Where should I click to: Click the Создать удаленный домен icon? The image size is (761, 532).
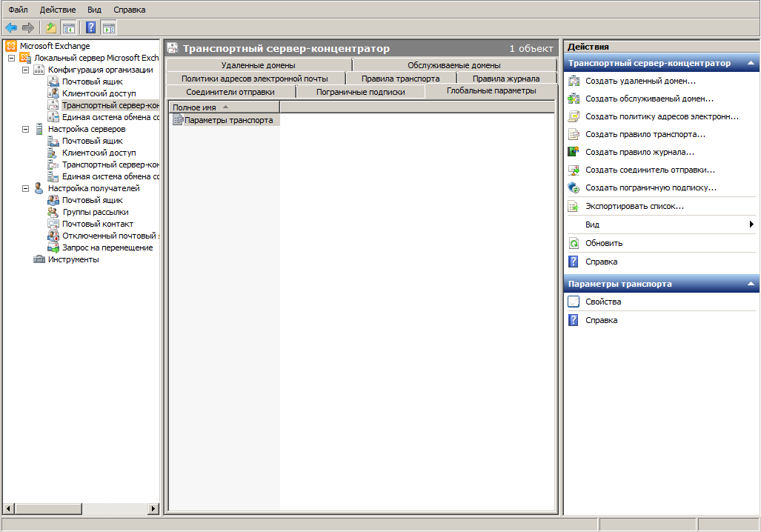574,81
